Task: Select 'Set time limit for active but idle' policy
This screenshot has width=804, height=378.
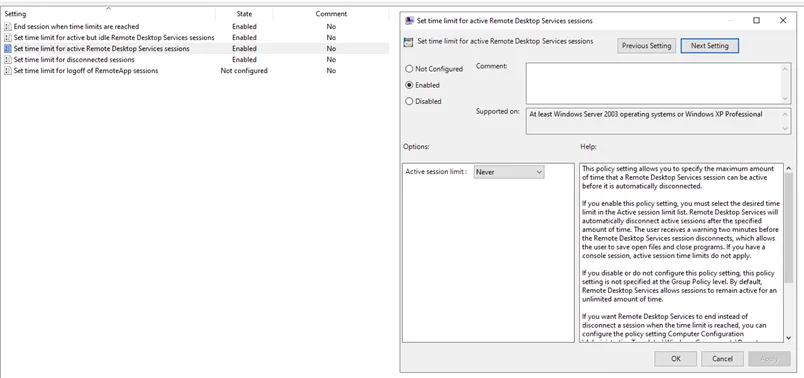Action: 114,38
